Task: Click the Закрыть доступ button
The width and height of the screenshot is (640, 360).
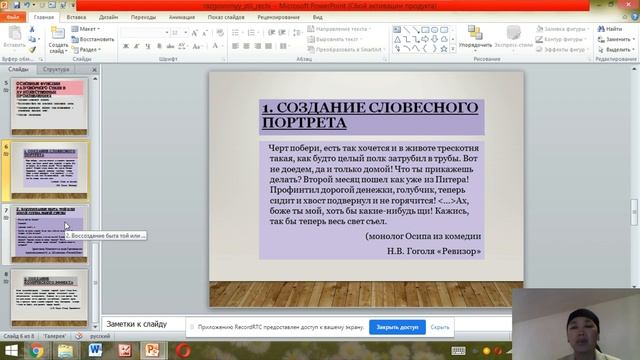Action: coord(397,327)
